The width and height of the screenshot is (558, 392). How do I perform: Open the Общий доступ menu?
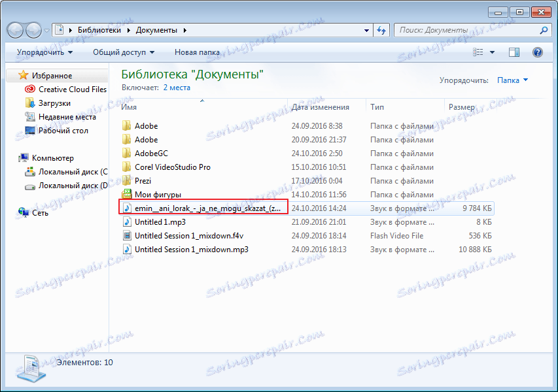click(124, 52)
